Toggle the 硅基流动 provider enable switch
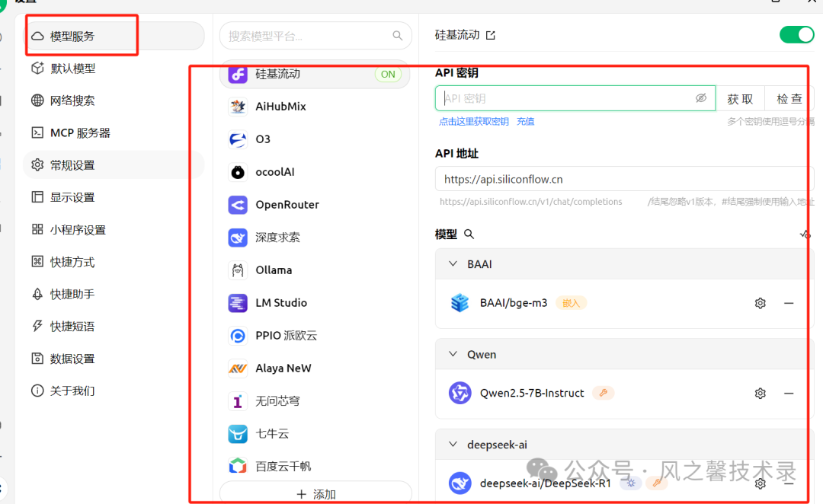Viewport: 823px width, 504px height. (796, 34)
